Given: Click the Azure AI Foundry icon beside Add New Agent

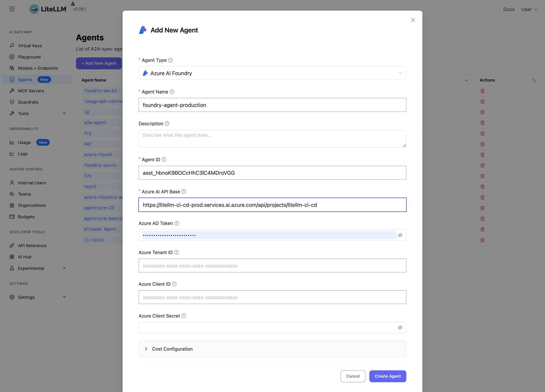Looking at the screenshot, I should 143,30.
